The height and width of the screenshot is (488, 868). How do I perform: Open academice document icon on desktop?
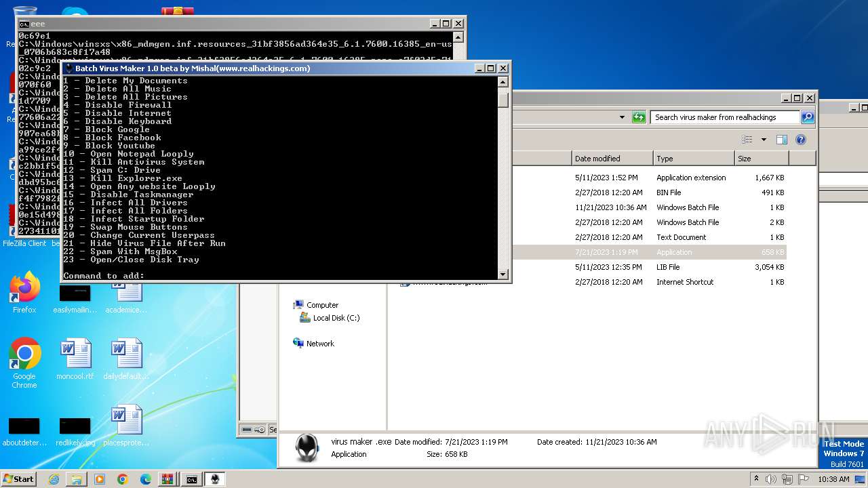(x=126, y=297)
